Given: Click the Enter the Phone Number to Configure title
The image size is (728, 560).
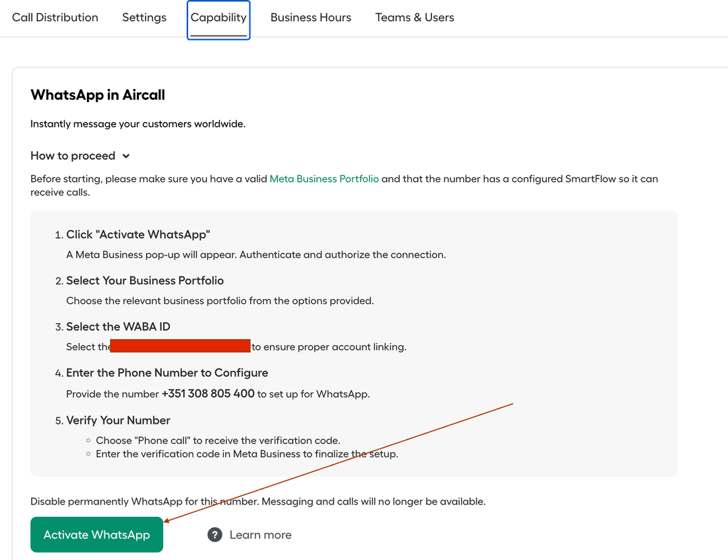Looking at the screenshot, I should [x=167, y=373].
